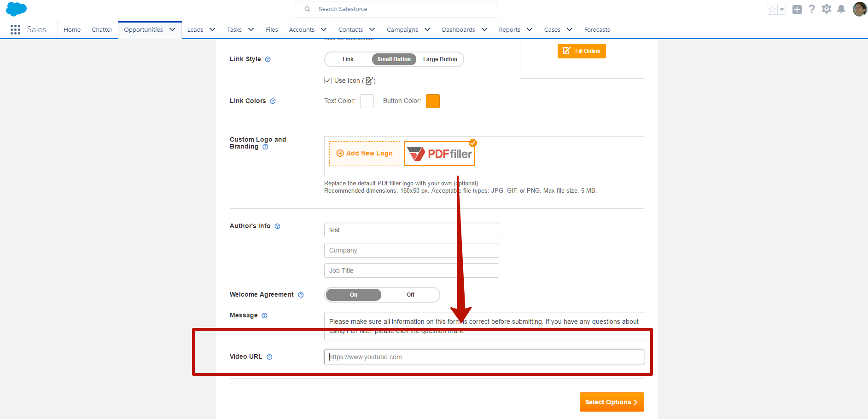
Task: Expand the Cases tab dropdown
Action: 570,29
